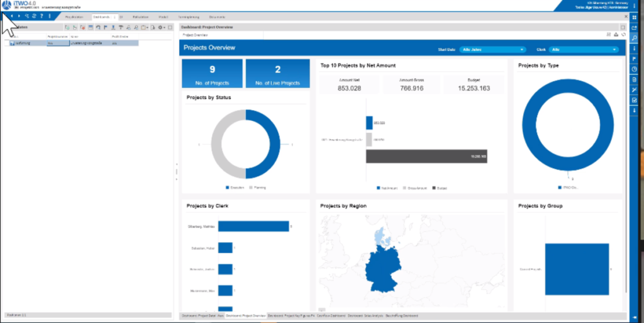The image size is (644, 323).
Task: Click the Amount Net value card
Action: pyautogui.click(x=349, y=84)
